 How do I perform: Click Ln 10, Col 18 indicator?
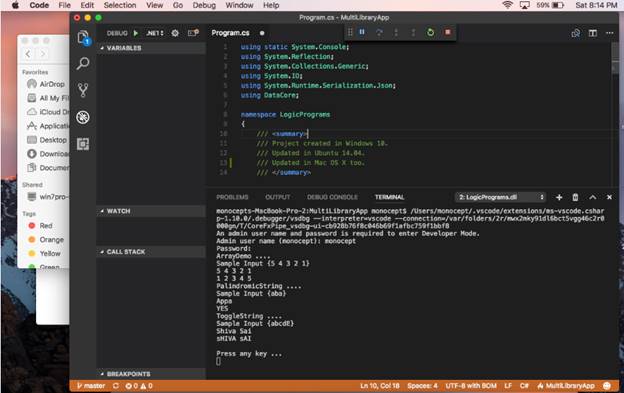pyautogui.click(x=380, y=386)
